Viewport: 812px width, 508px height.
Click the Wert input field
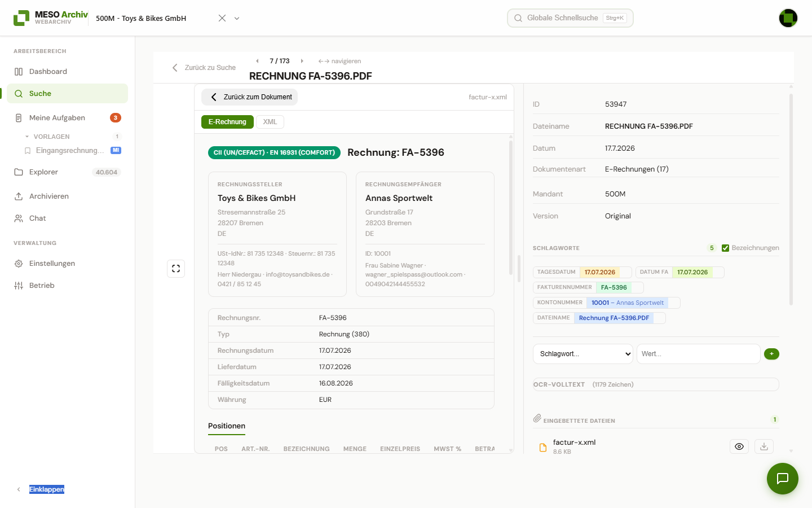pyautogui.click(x=698, y=354)
